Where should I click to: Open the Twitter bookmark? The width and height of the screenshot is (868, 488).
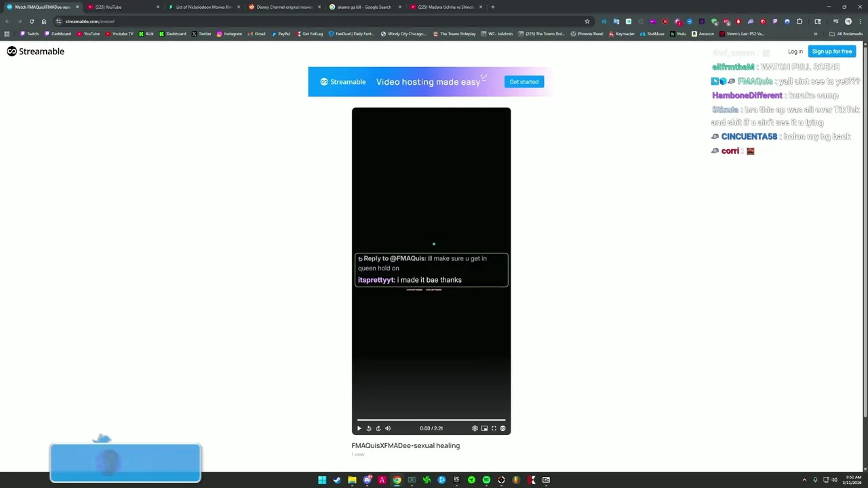point(201,34)
